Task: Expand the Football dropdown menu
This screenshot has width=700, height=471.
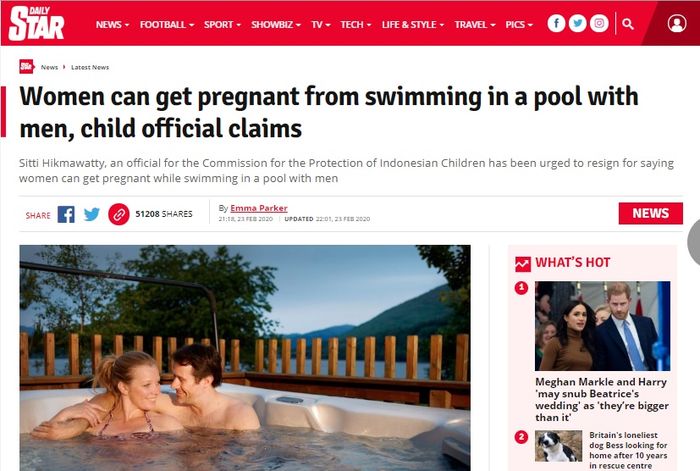Action: (x=167, y=25)
